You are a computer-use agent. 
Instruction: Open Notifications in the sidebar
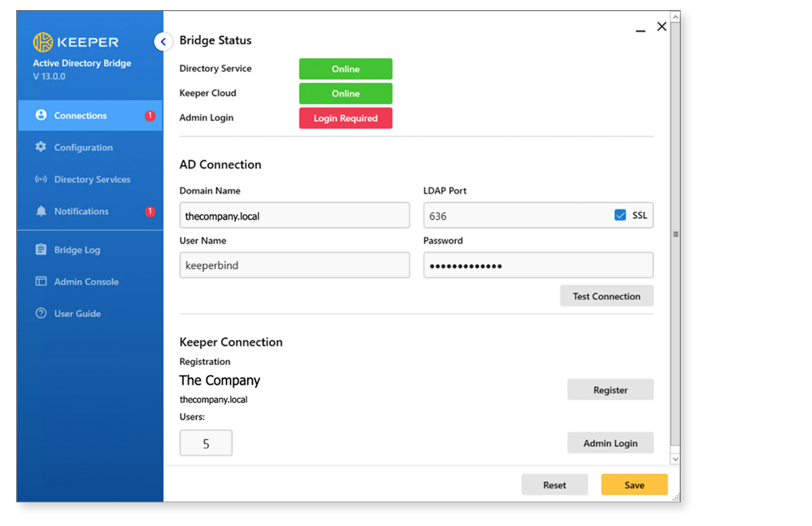pos(90,211)
